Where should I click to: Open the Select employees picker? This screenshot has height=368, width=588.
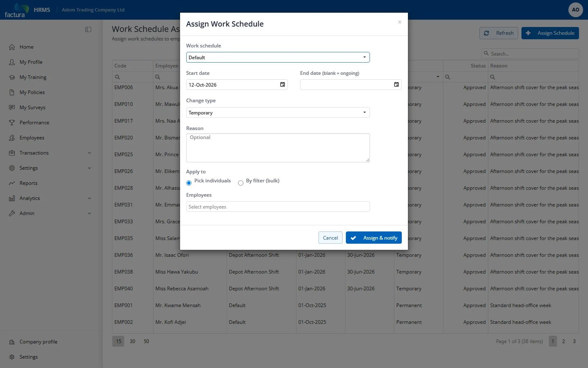[x=278, y=206]
